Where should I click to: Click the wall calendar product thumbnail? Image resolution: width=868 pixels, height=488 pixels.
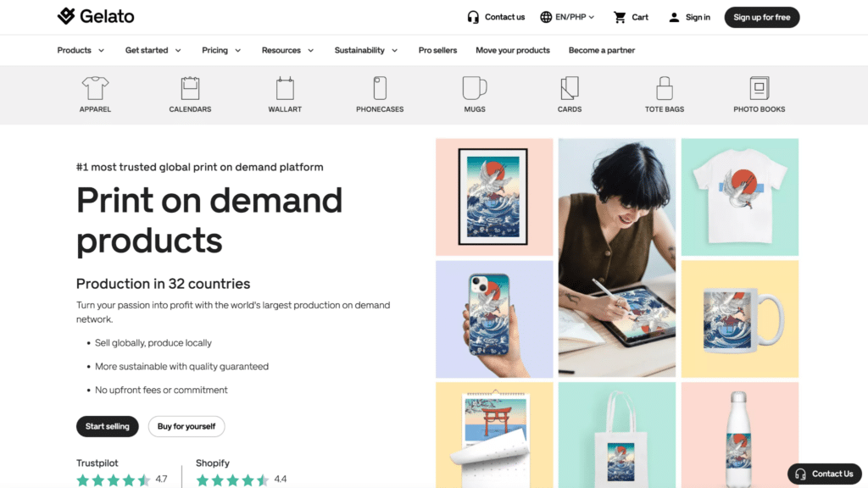point(494,435)
